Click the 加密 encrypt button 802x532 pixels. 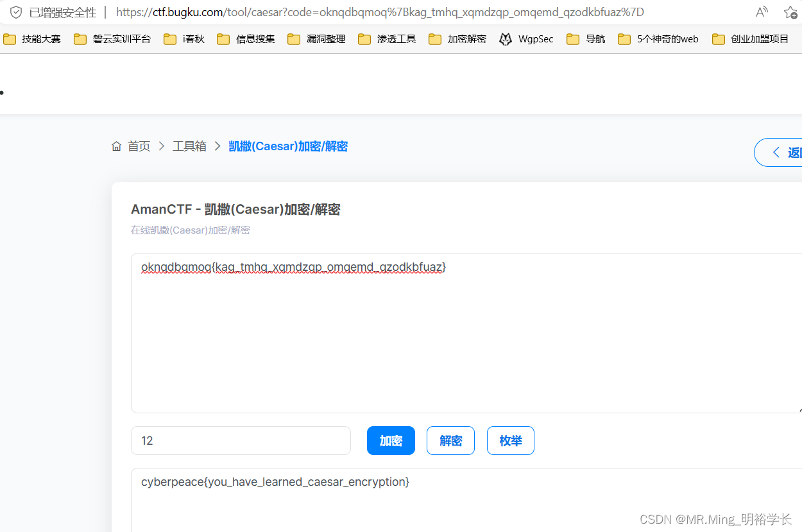[x=391, y=440]
